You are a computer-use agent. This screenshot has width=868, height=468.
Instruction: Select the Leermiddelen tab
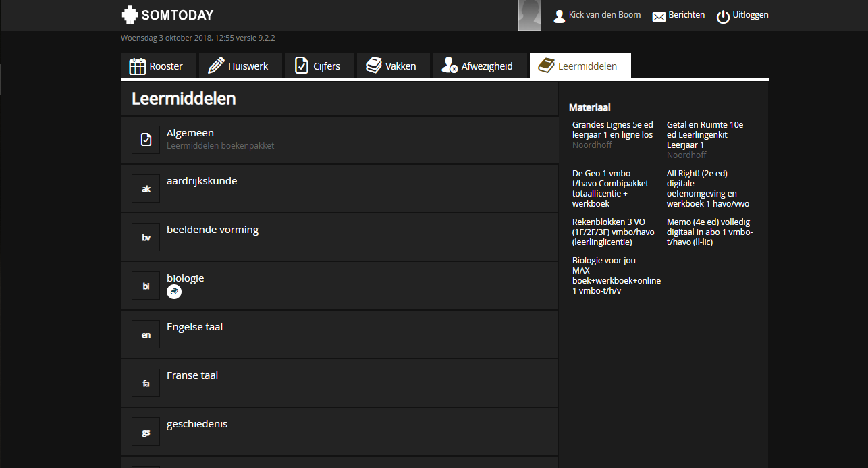click(580, 66)
